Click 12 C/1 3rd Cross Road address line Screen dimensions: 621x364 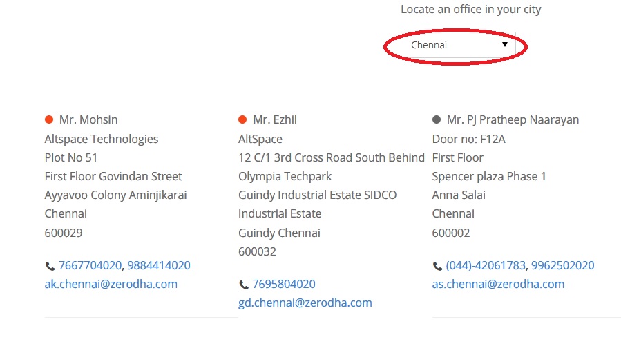coord(332,157)
